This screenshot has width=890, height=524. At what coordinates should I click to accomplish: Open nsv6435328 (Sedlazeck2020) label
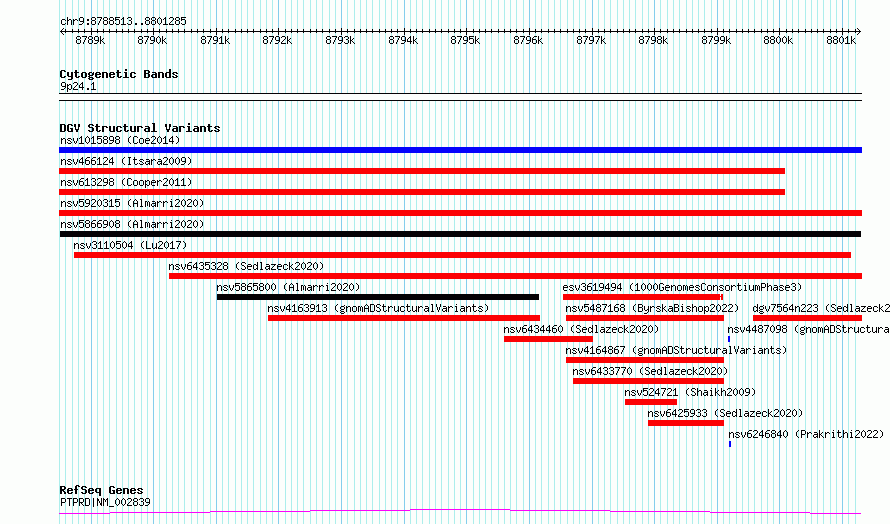246,266
